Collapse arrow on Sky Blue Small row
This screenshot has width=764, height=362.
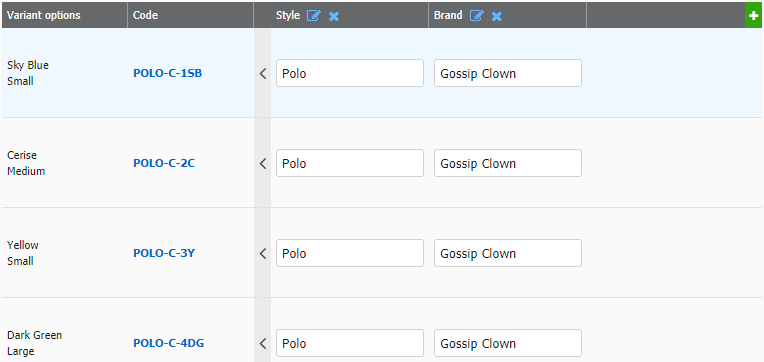coord(263,74)
